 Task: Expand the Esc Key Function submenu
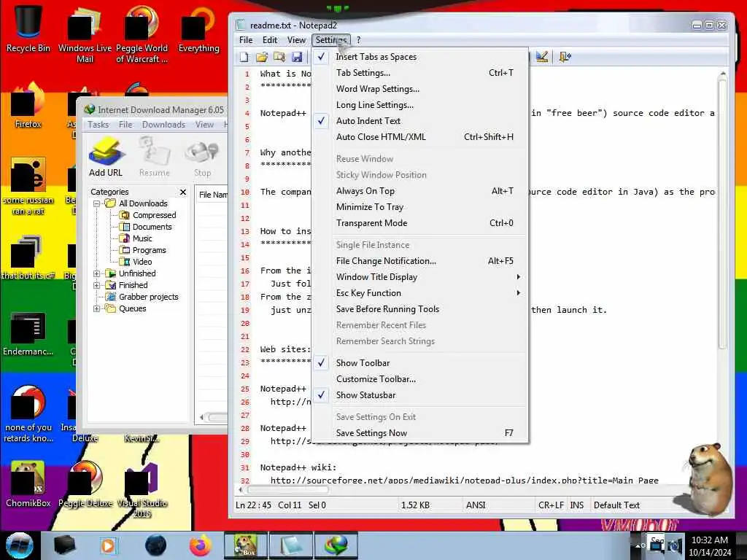click(x=419, y=293)
